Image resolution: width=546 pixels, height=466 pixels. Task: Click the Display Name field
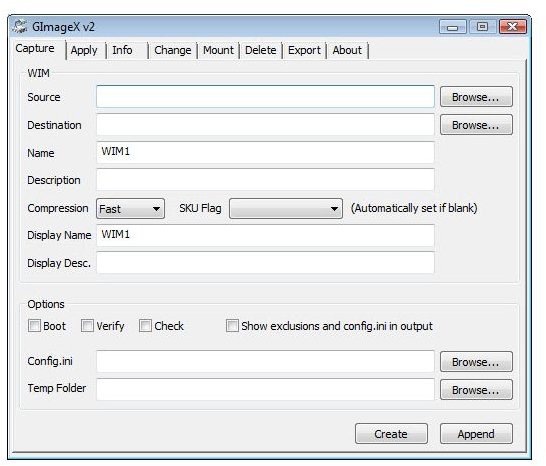point(265,235)
